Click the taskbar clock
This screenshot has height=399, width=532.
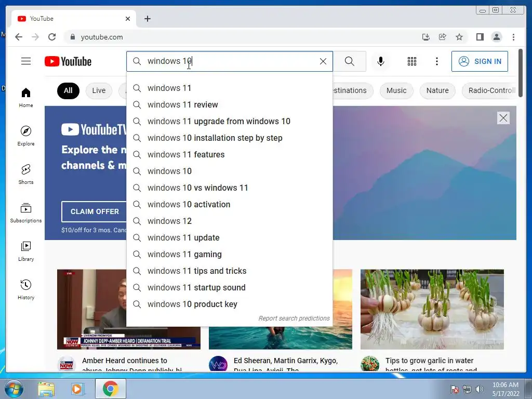click(506, 389)
